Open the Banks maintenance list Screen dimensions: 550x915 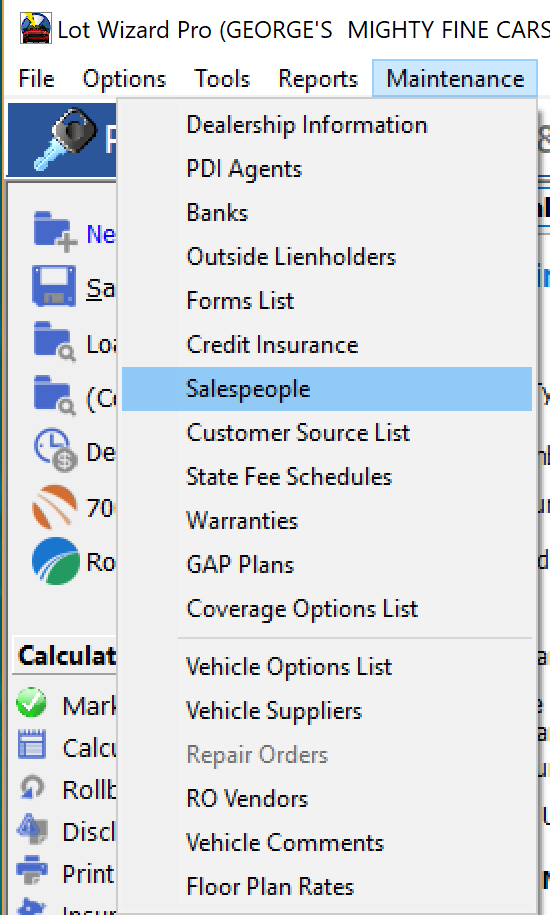(327, 213)
